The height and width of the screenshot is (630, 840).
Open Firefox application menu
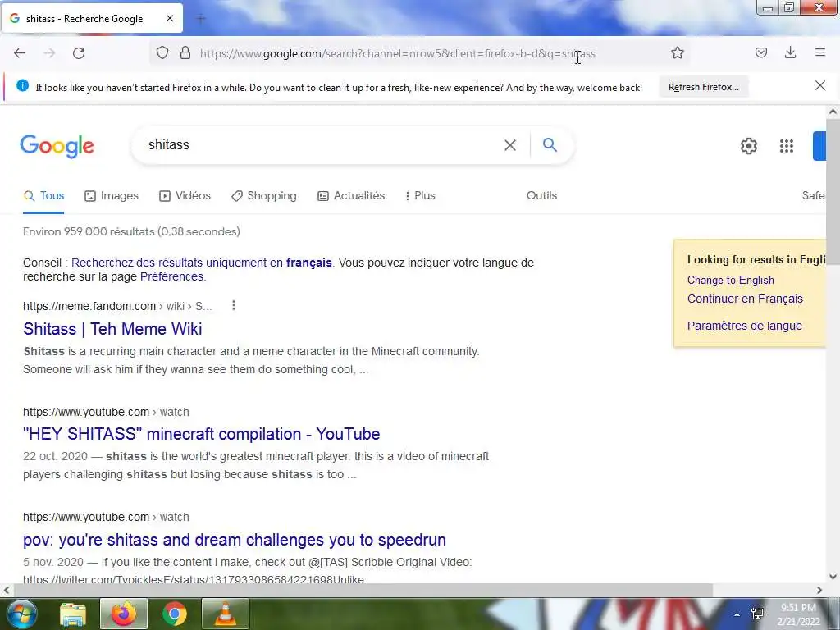(x=819, y=52)
